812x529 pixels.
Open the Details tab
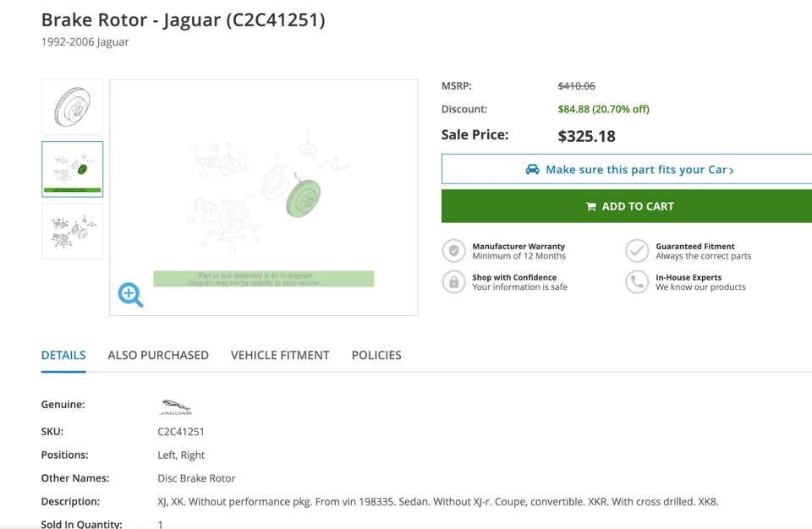[63, 355]
